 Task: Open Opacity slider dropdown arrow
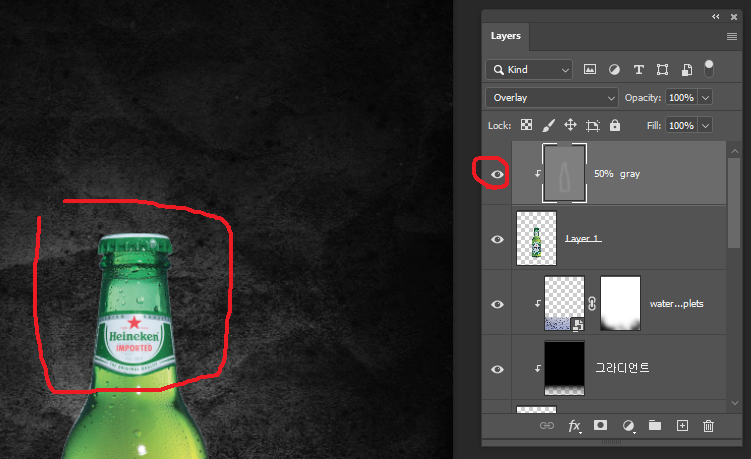(x=705, y=98)
